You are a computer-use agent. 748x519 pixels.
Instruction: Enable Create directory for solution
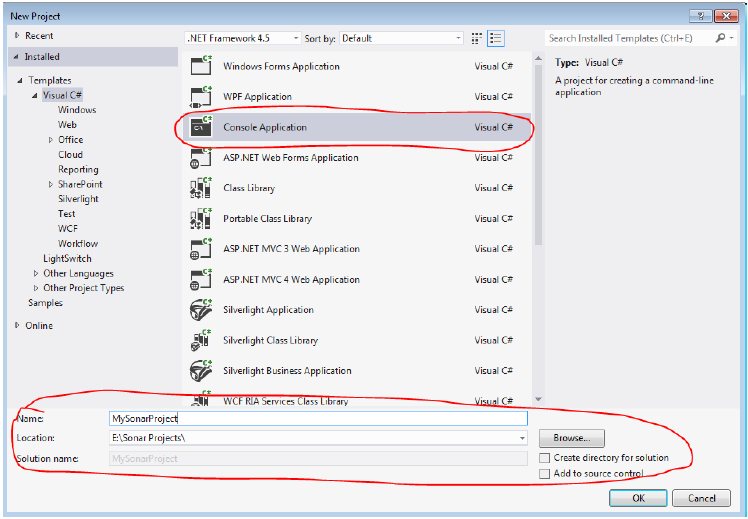click(x=544, y=458)
